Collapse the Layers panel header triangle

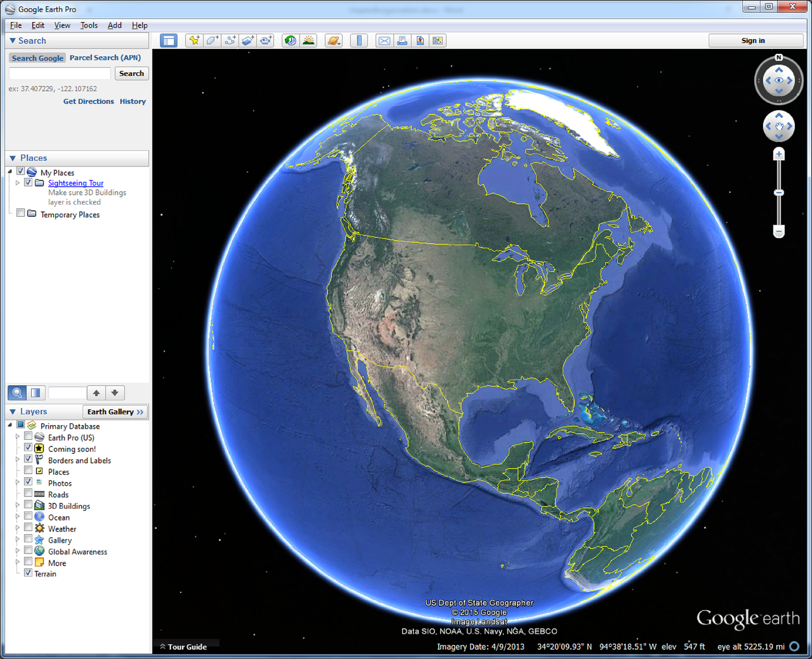point(12,412)
